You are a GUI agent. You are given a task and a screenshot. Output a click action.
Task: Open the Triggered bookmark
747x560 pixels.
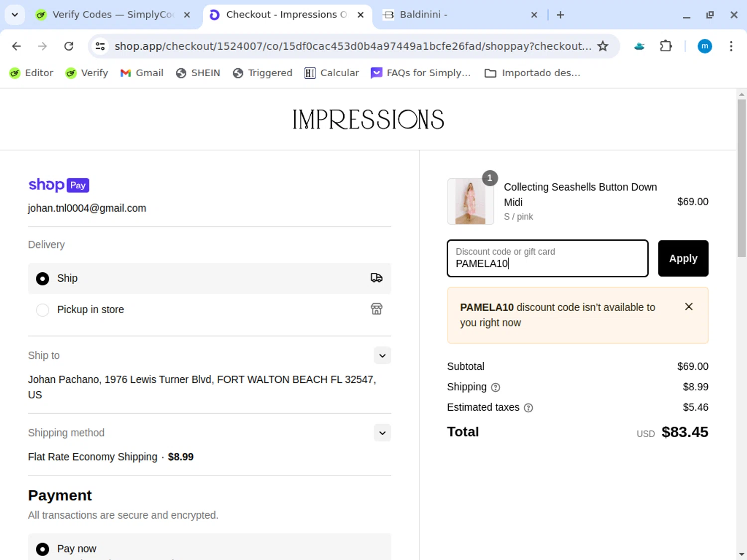[x=263, y=73]
